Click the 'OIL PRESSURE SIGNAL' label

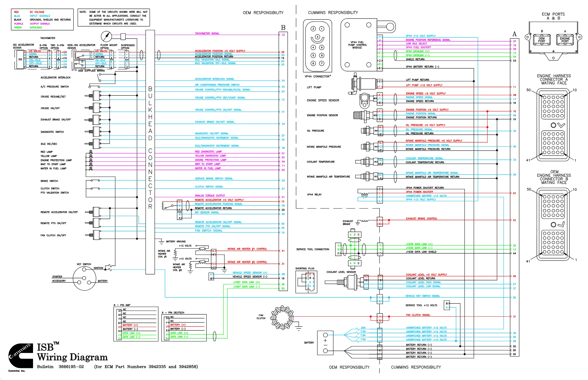419,130
